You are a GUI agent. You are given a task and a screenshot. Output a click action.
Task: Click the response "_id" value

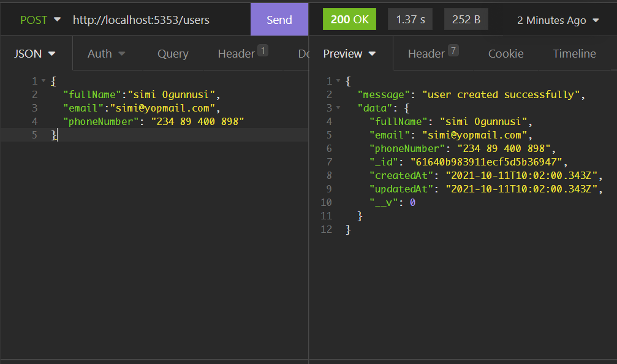(486, 162)
